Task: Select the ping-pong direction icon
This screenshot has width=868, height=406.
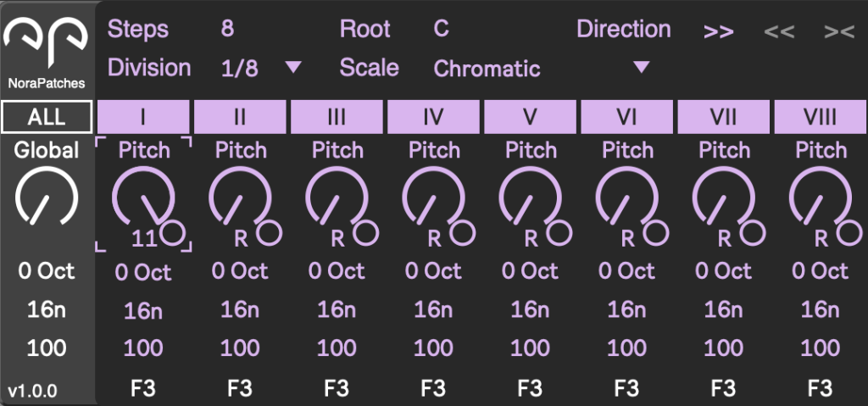Action: (839, 31)
